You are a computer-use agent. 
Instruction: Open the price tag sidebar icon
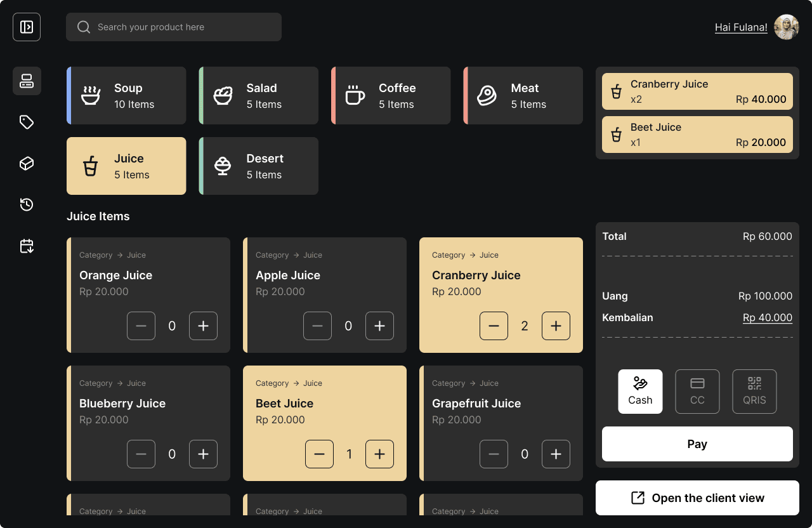(x=27, y=122)
